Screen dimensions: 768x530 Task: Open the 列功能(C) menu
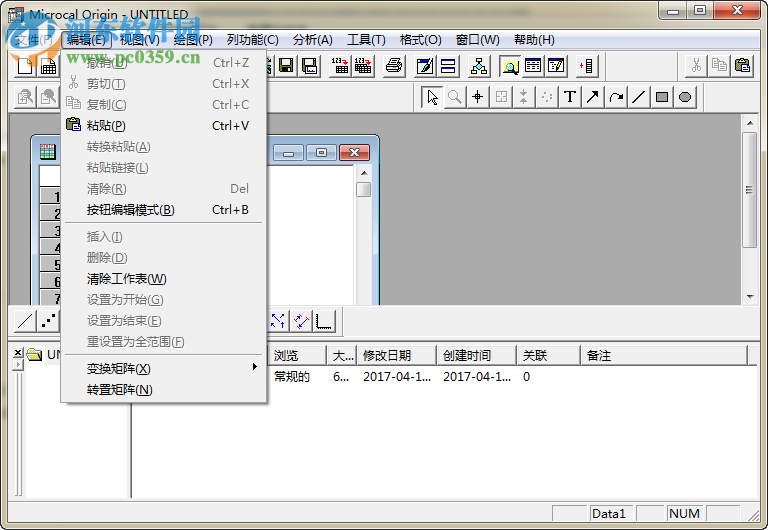click(x=253, y=40)
